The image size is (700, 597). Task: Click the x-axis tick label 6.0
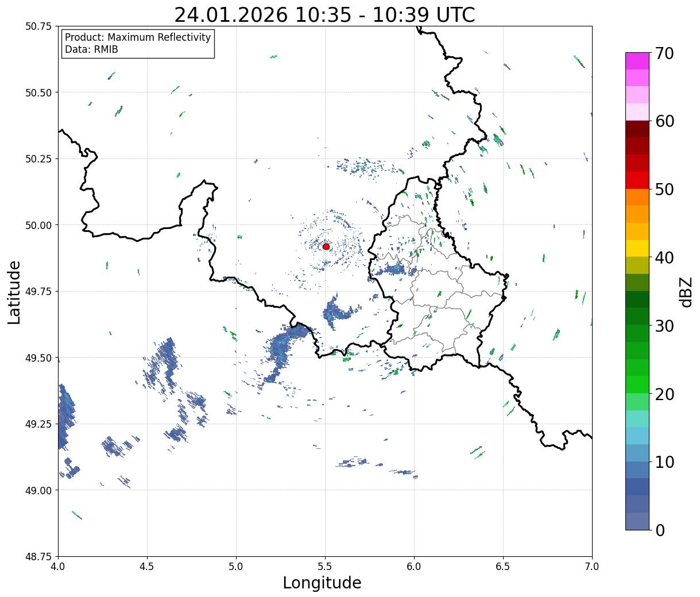414,566
